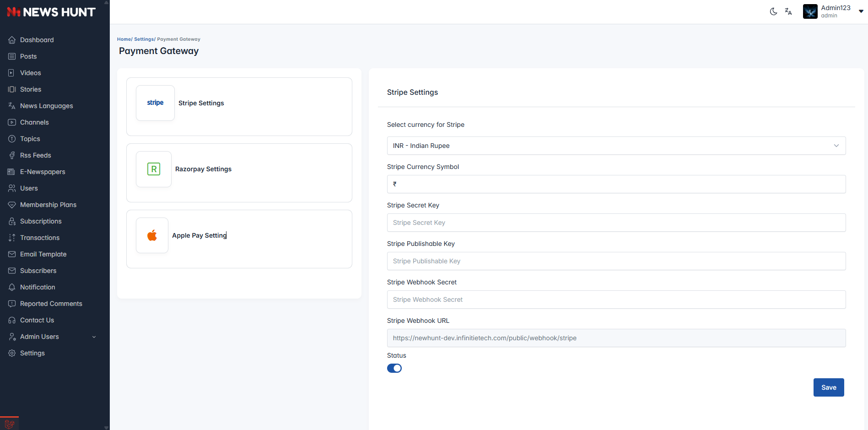Open Membership Plans menu item
This screenshot has height=430, width=868.
pyautogui.click(x=48, y=205)
